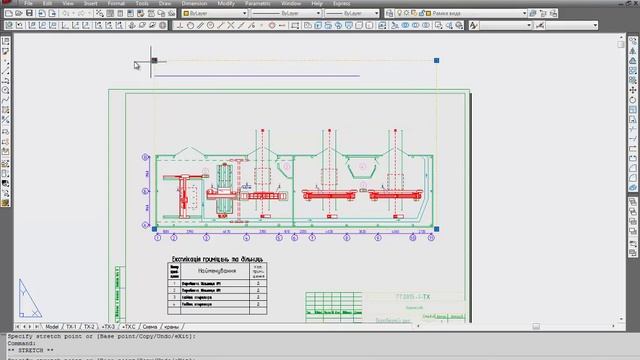Click the last layout tab navigation arrow
Image resolution: width=640 pixels, height=360 pixels.
coord(36,327)
